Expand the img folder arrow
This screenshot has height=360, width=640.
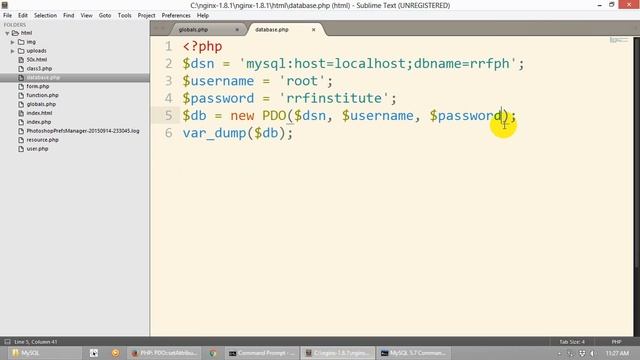[x=12, y=42]
